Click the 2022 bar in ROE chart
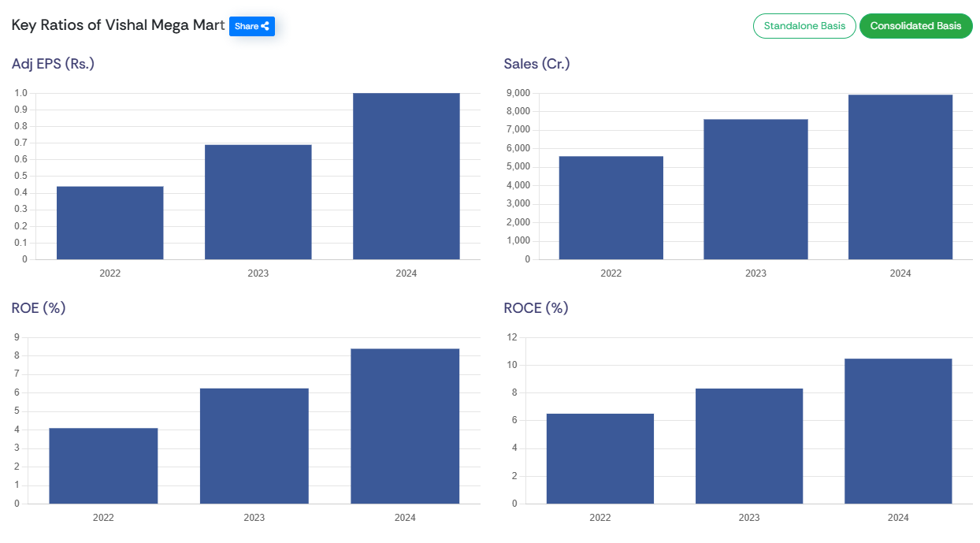 coord(103,466)
